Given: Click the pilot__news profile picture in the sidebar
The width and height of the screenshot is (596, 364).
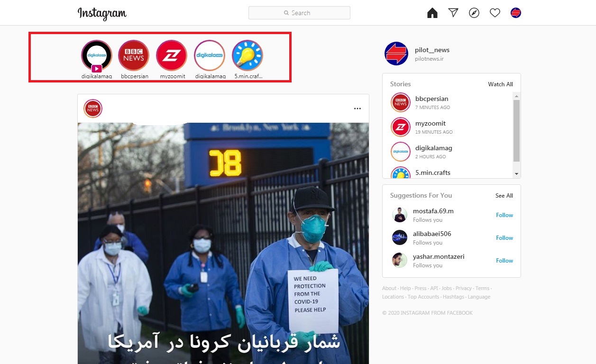Looking at the screenshot, I should pos(396,54).
